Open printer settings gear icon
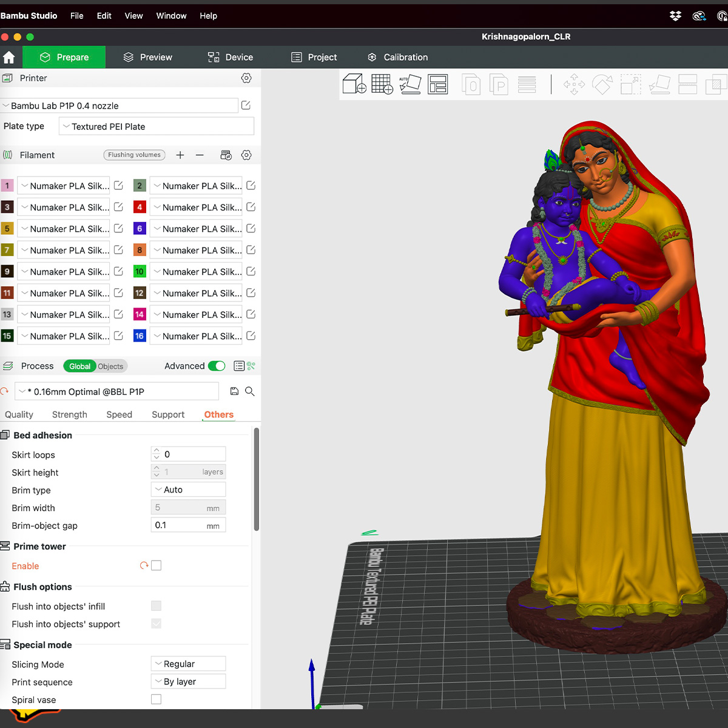The height and width of the screenshot is (728, 728). pos(246,78)
